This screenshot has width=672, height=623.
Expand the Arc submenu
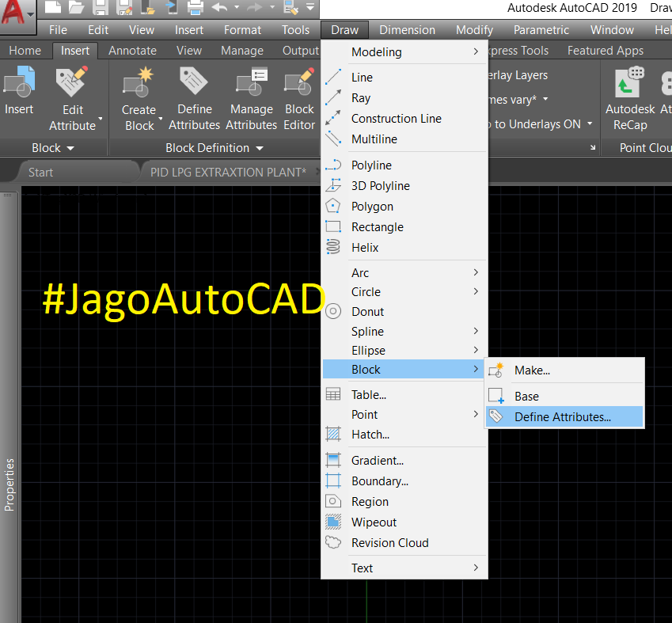pos(404,272)
